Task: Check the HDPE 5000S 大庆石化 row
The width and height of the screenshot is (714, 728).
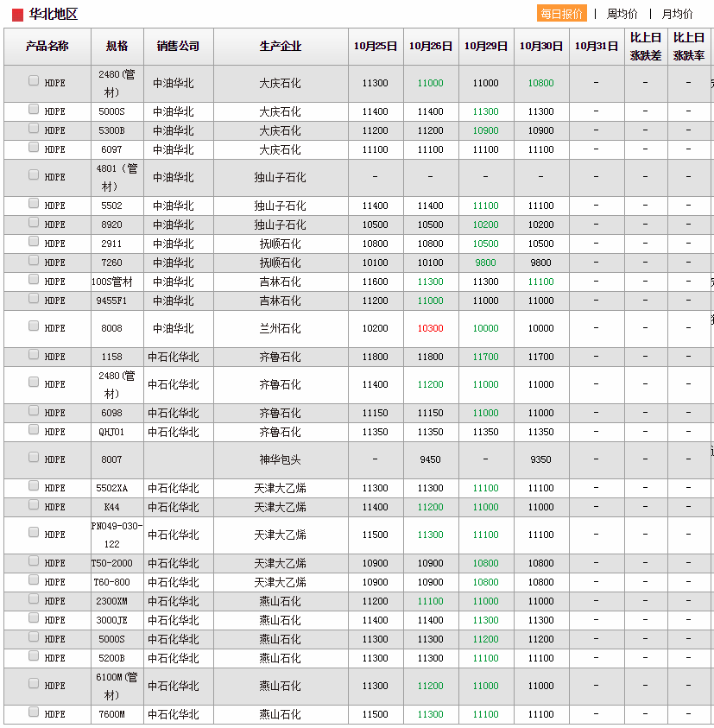Action: (34, 109)
